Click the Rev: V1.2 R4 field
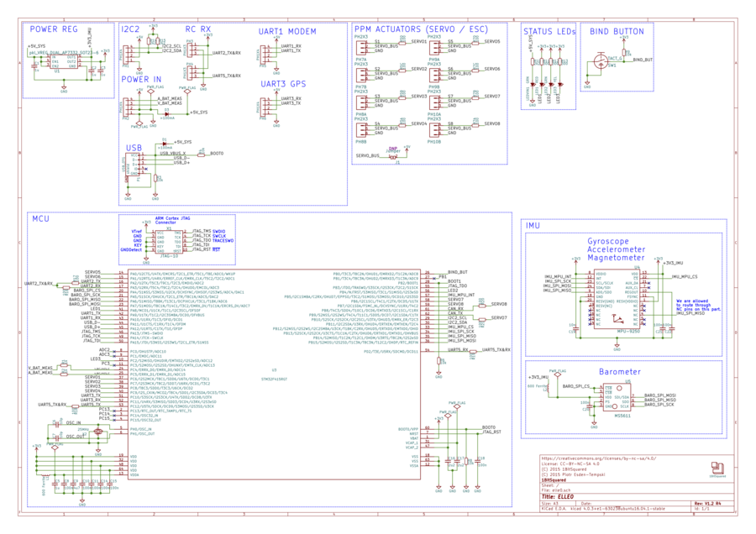The image size is (756, 534). [707, 504]
